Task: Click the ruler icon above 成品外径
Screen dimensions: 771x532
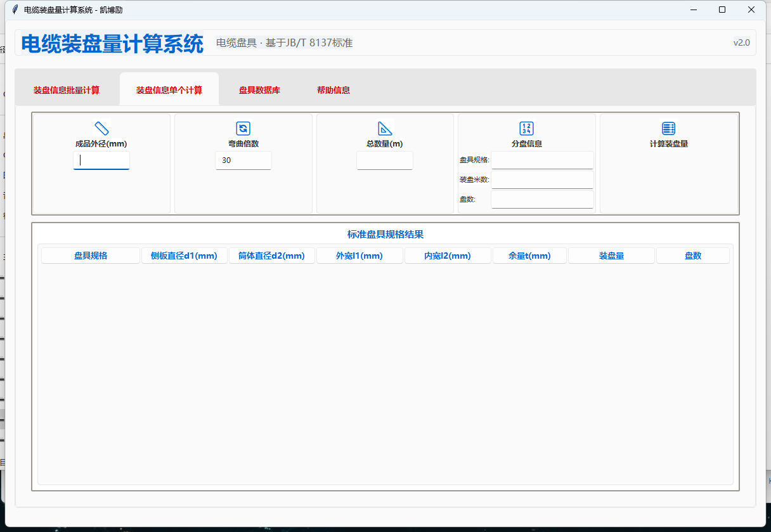Action: click(101, 128)
